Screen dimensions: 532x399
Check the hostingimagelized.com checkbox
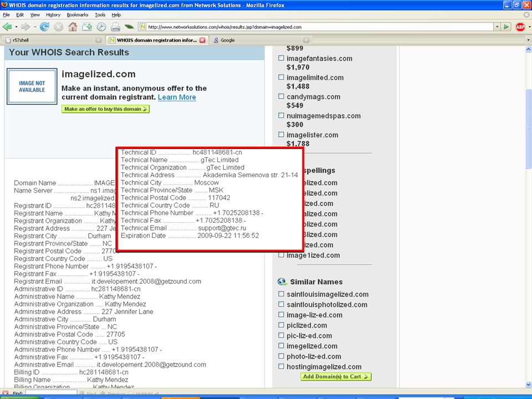pyautogui.click(x=281, y=366)
